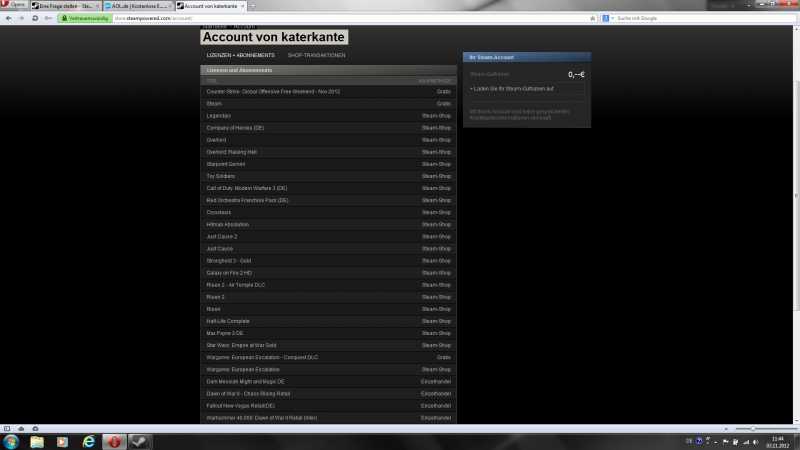Open the Google search engine dropdown
The height and width of the screenshot is (450, 800).
pos(607,18)
